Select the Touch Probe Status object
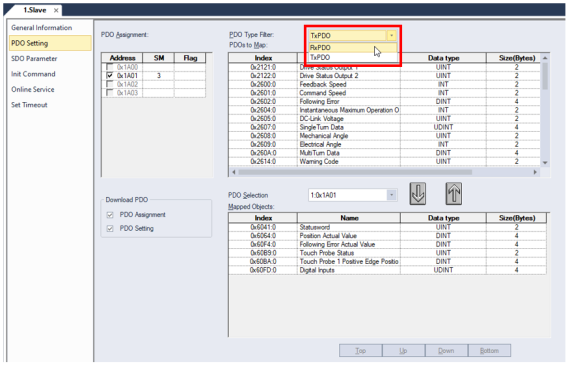The image size is (568, 366). [387, 253]
